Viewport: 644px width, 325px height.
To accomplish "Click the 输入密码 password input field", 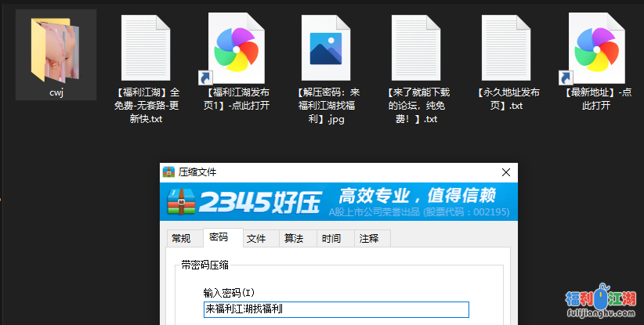I will (335, 309).
